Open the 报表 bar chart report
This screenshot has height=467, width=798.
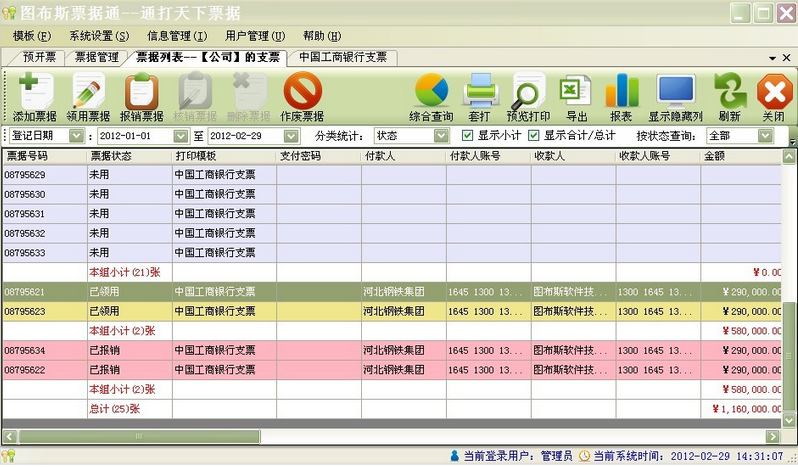point(621,97)
